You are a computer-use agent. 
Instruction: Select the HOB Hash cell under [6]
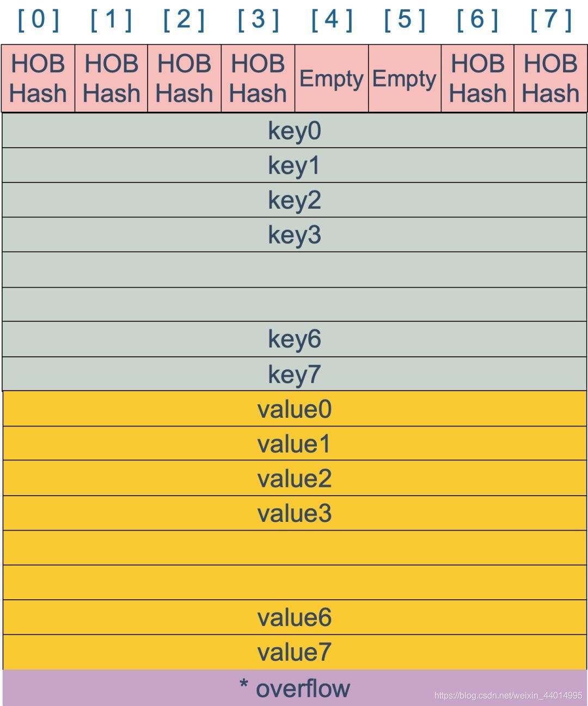(477, 78)
